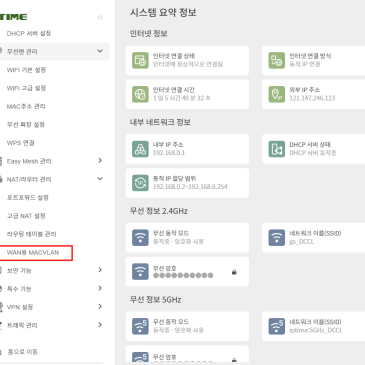365x365 pixels.
Task: Open DHCP 서버 설정 menu item
Action: (29, 33)
